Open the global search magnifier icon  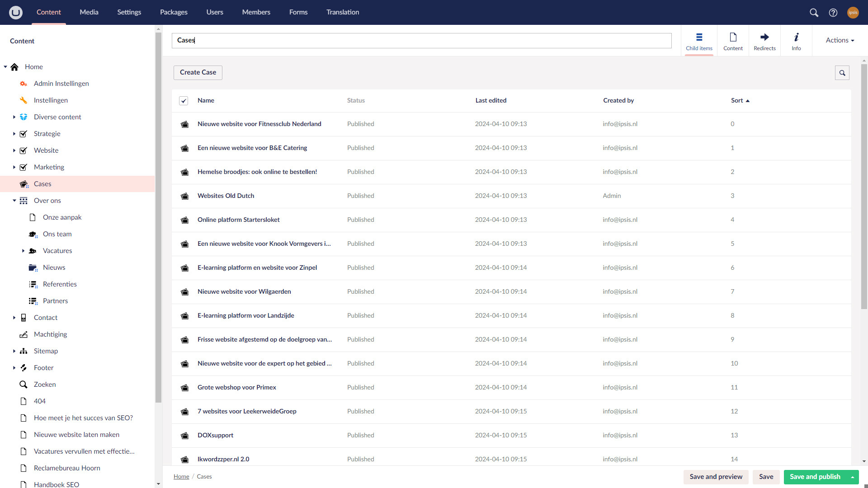tap(814, 13)
